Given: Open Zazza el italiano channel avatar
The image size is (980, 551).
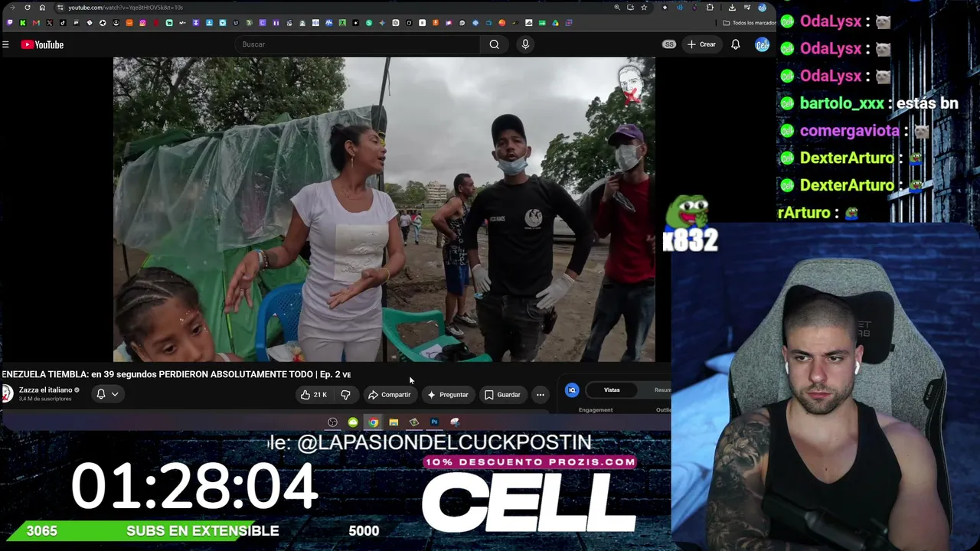Looking at the screenshot, I should click(x=7, y=393).
